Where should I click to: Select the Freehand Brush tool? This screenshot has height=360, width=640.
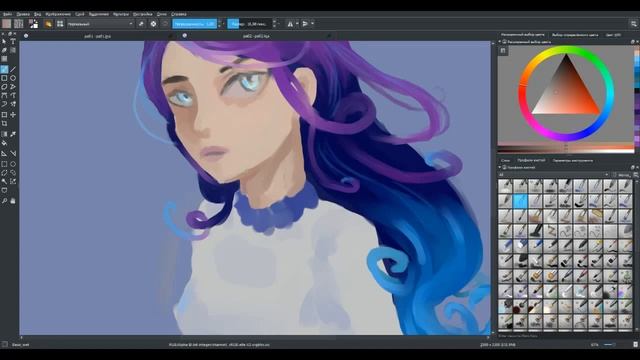pyautogui.click(x=4, y=69)
